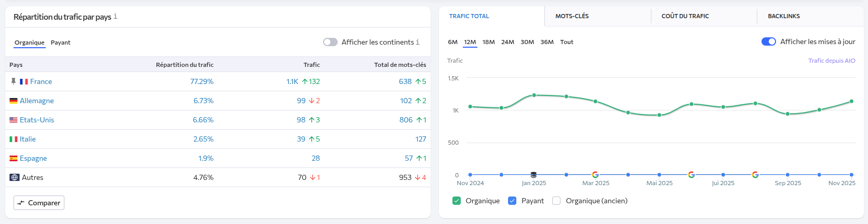Click the Google update icon near Jui 2025
Image resolution: width=868 pixels, height=224 pixels.
click(691, 175)
